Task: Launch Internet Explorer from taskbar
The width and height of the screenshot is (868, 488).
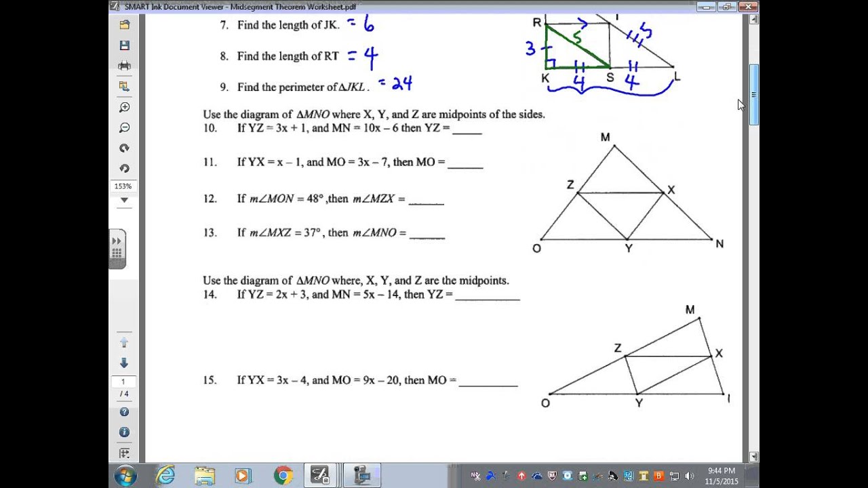Action: (165, 476)
